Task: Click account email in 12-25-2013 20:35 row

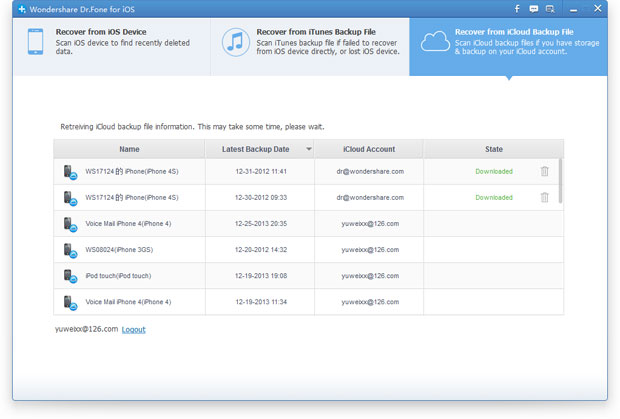Action: (x=370, y=223)
